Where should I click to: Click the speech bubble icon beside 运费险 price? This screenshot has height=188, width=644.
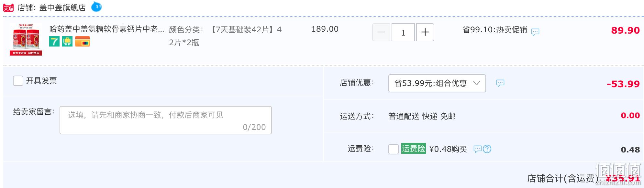coord(478,149)
